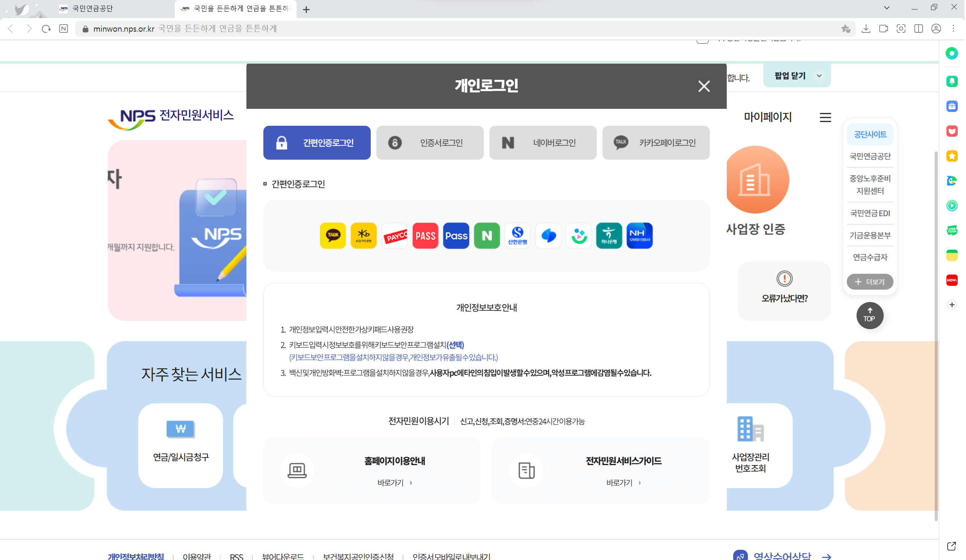
Task: Go back in browser history
Action: click(x=11, y=29)
